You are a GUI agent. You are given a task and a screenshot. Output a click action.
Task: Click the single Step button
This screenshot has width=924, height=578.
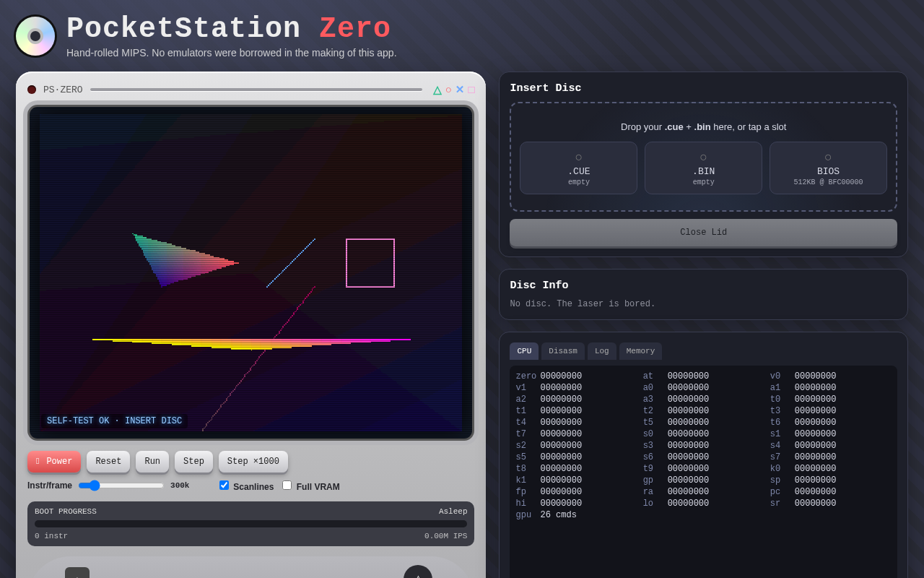[193, 462]
